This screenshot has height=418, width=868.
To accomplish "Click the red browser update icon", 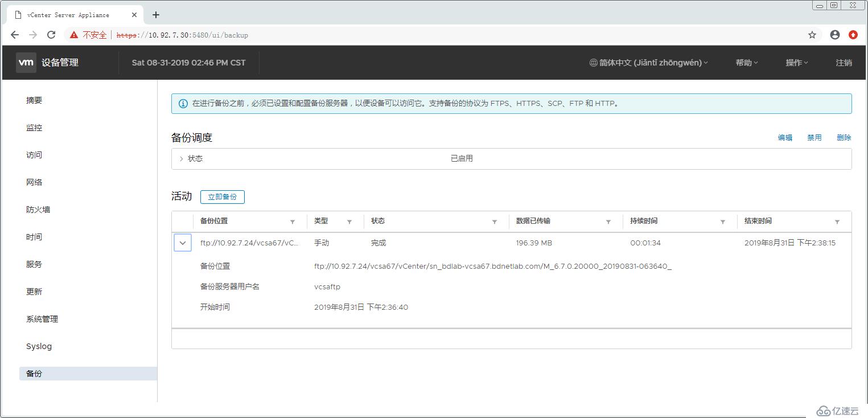I will click(853, 35).
